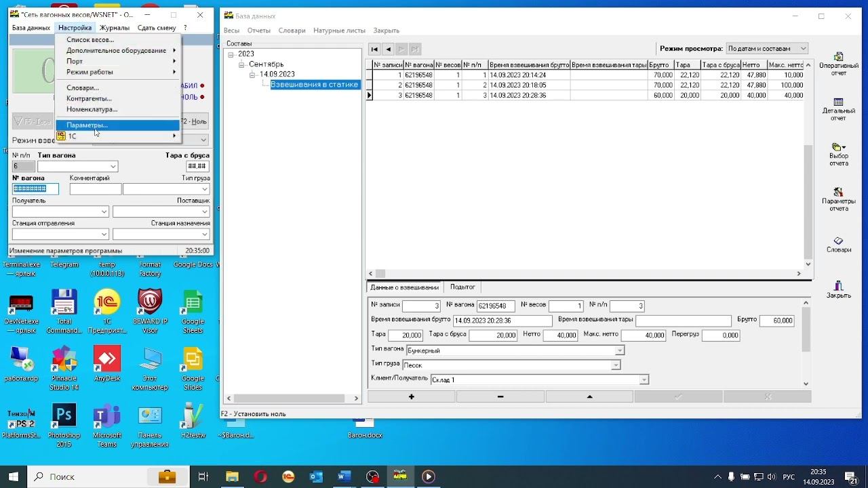
Task: Open File Explorer from taskbar
Action: pos(232,476)
